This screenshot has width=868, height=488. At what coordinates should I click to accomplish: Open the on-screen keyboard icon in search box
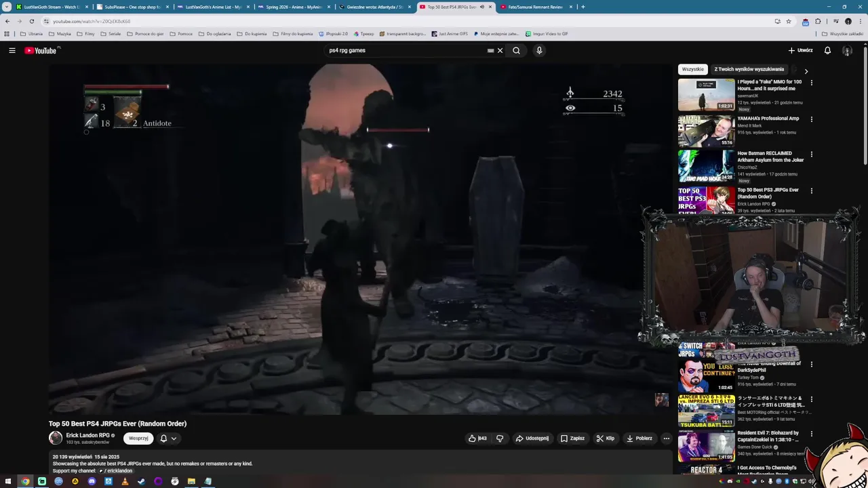490,50
